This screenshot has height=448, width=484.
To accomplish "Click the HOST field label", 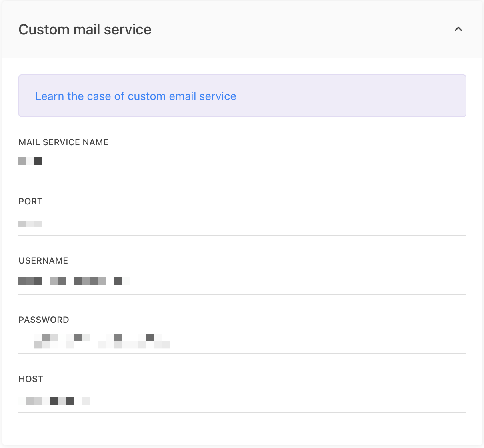I will pyautogui.click(x=31, y=379).
